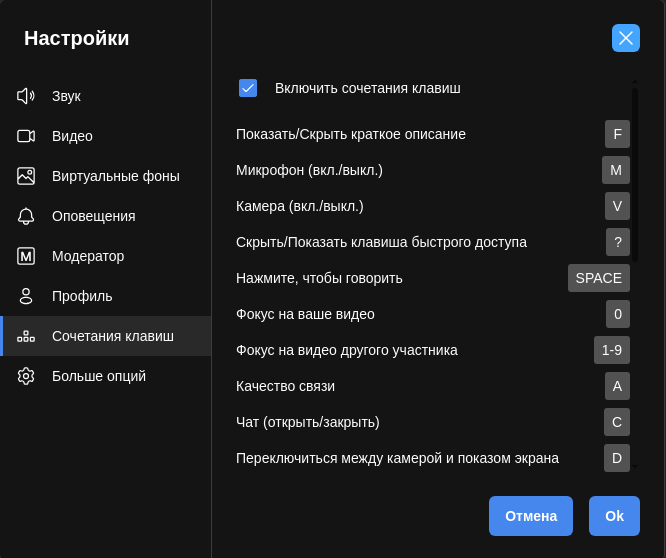Click the 1-9 key shortcut badge

(x=611, y=350)
